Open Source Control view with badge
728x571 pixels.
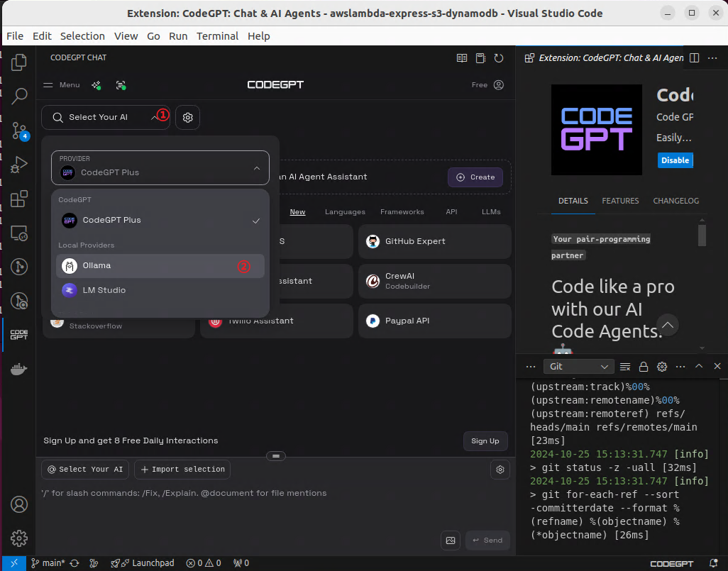pos(19,131)
